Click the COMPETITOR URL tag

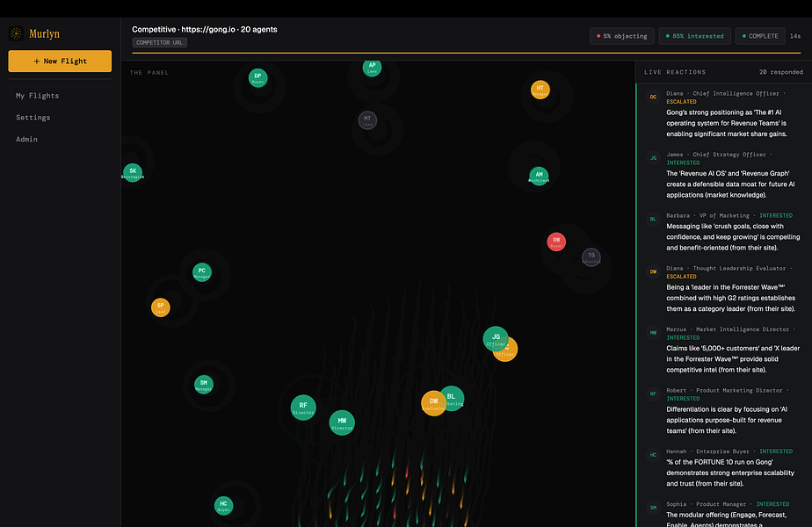pos(160,42)
